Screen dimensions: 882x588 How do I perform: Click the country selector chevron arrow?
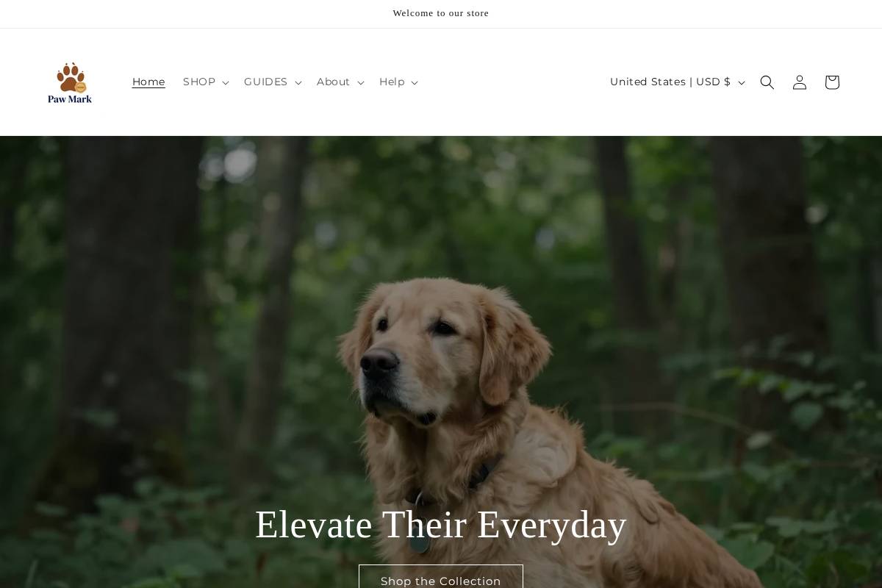point(741,82)
